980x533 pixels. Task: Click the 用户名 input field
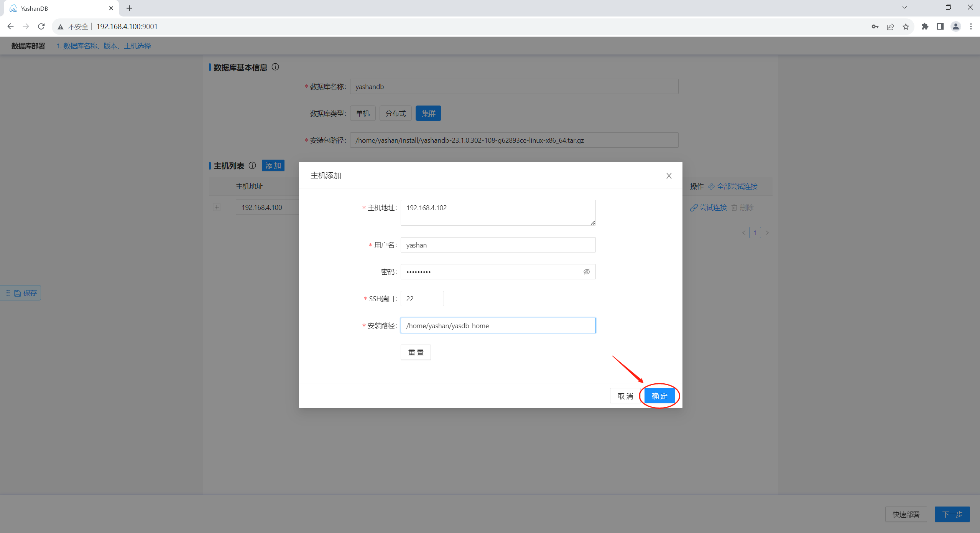point(498,245)
